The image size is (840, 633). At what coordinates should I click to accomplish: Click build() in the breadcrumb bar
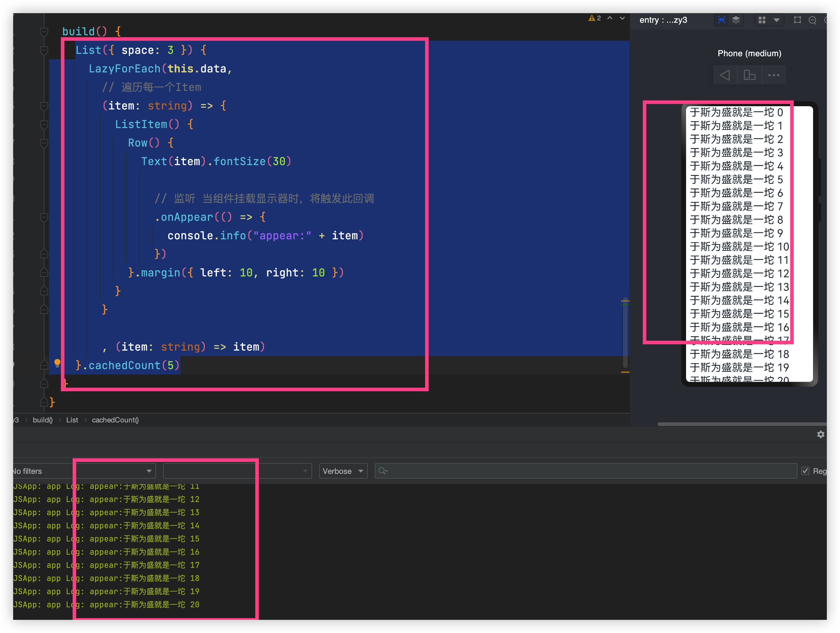click(42, 420)
